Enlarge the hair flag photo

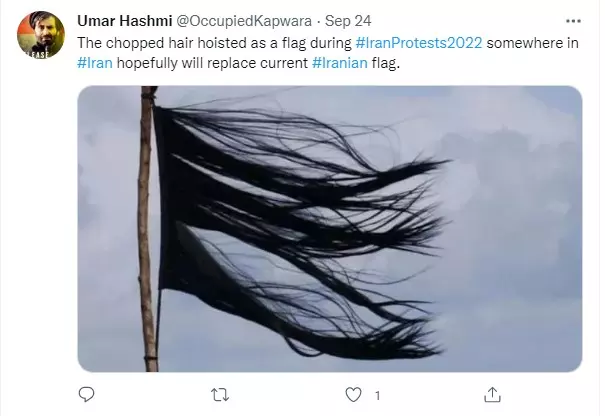tap(330, 229)
